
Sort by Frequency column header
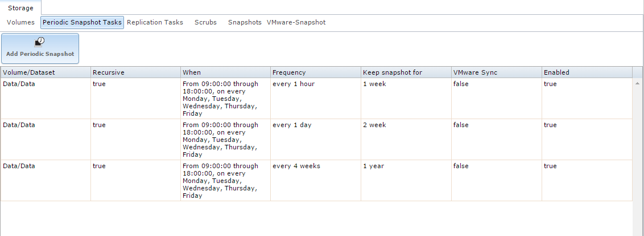tap(316, 72)
